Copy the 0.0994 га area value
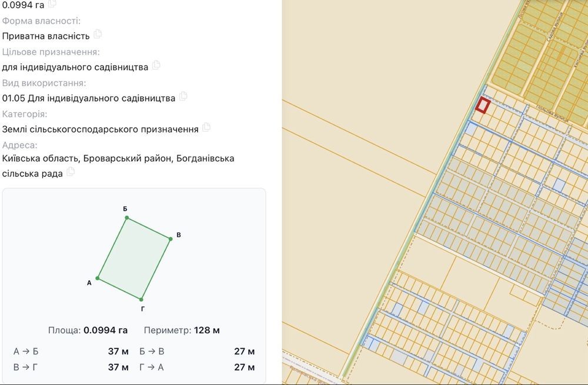588x385 pixels. (x=52, y=4)
